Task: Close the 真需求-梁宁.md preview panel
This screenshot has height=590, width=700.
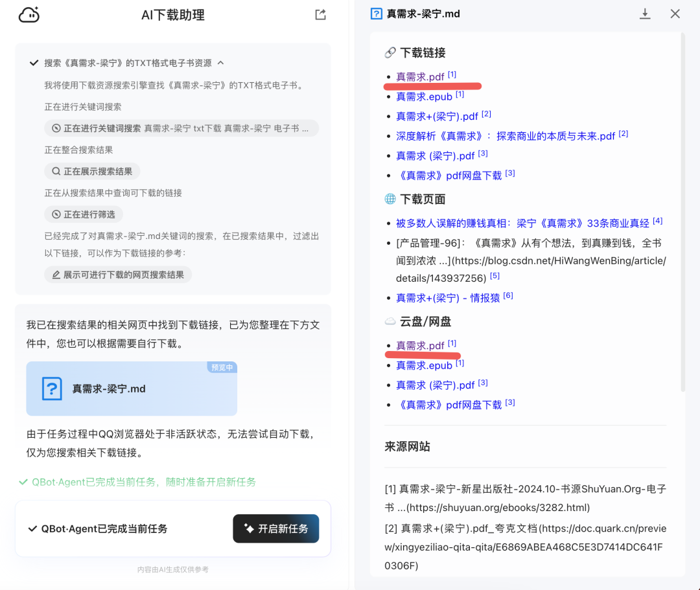Action: (x=675, y=14)
